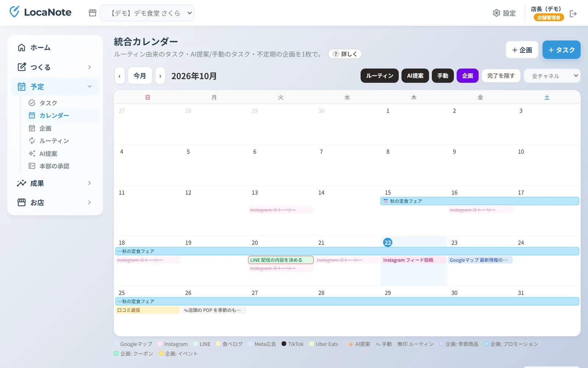Toggle the 手動 filter chip
The height and width of the screenshot is (368, 588).
coord(443,76)
